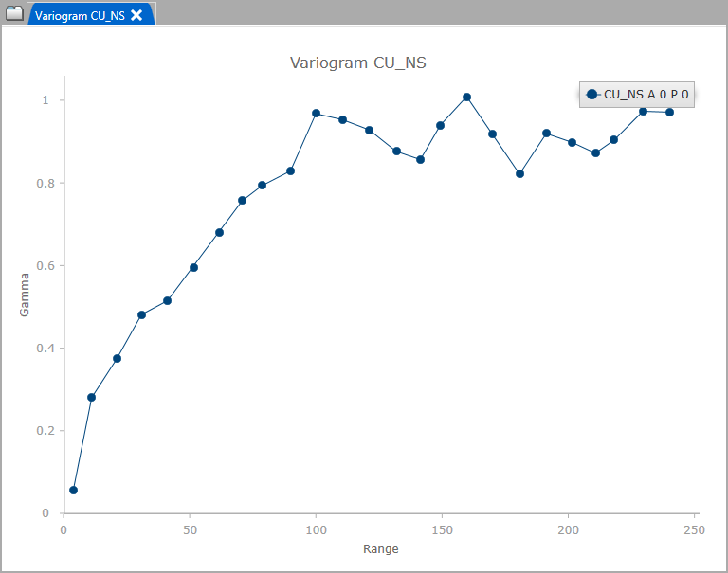Select the Range horizontal axis title
Viewport: 728px width, 573px height.
(381, 549)
